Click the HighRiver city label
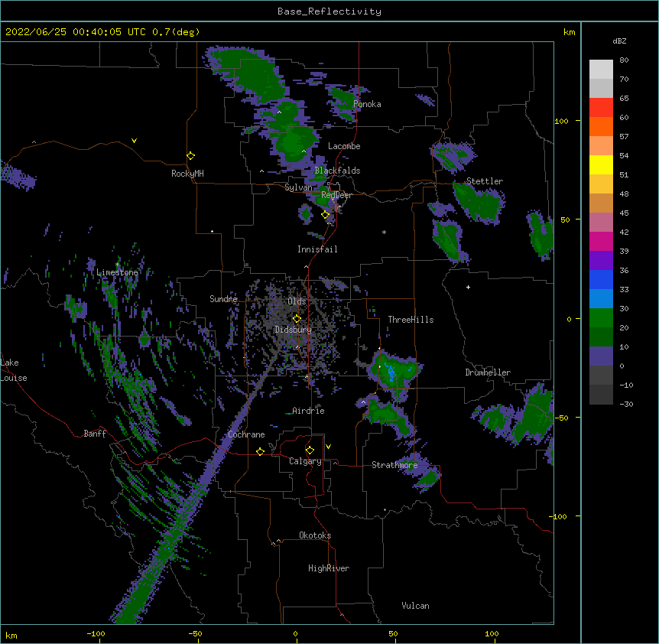 (329, 568)
